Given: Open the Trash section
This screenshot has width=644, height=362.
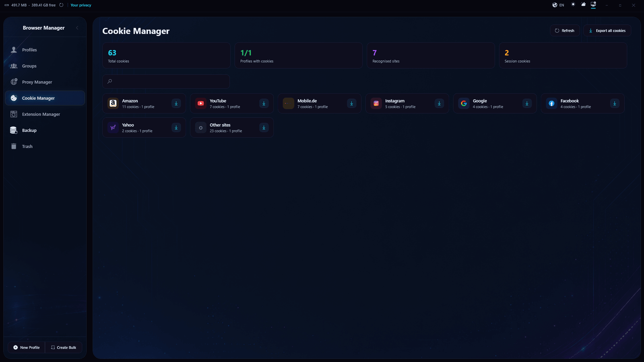Looking at the screenshot, I should (45, 146).
